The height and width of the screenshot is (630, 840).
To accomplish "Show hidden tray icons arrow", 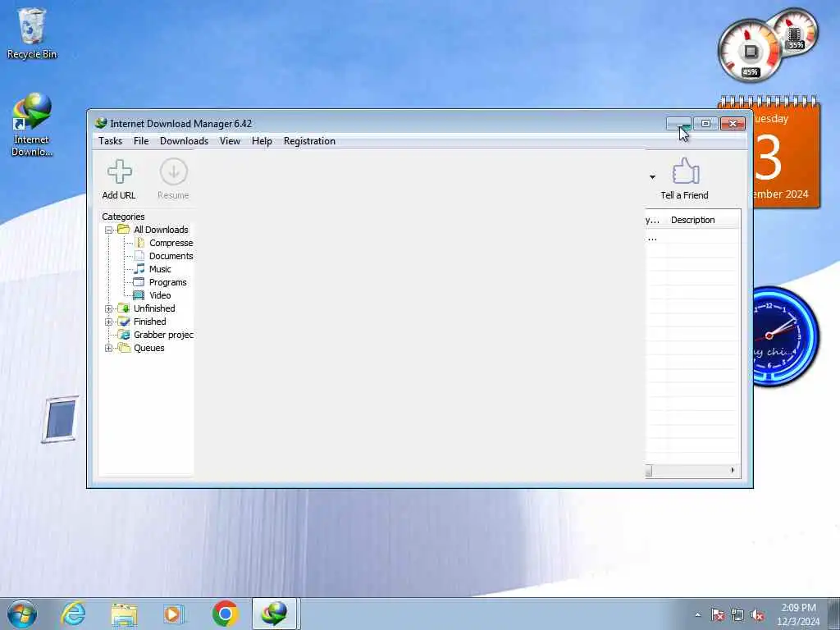I will click(x=697, y=615).
